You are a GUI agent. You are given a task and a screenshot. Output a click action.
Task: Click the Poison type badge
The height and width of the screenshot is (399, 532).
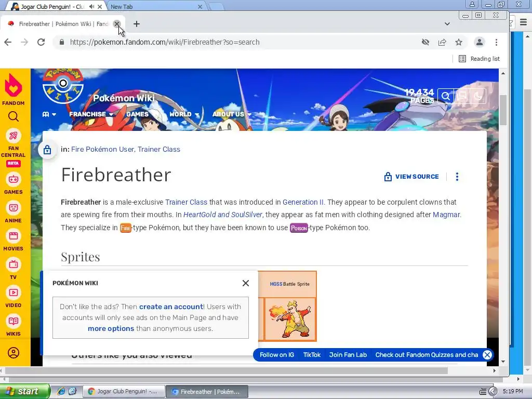(299, 228)
